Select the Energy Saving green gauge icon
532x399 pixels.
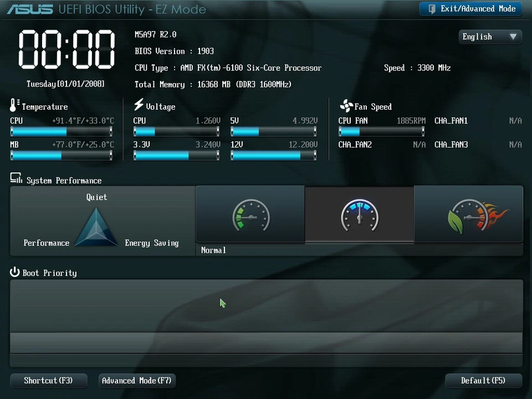point(250,215)
